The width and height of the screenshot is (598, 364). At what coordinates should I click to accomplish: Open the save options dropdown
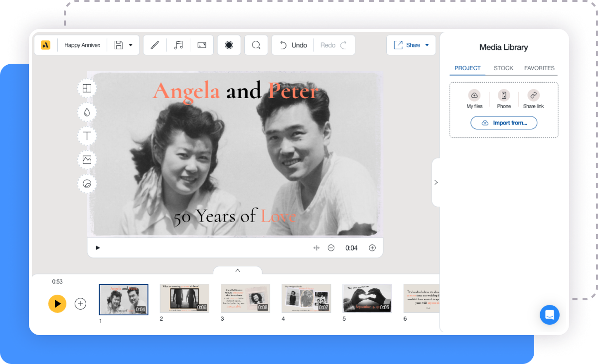(x=131, y=45)
